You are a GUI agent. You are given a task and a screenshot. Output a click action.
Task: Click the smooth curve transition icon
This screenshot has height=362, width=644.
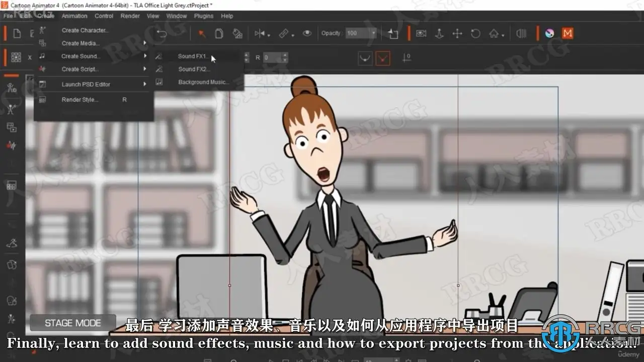tap(365, 58)
